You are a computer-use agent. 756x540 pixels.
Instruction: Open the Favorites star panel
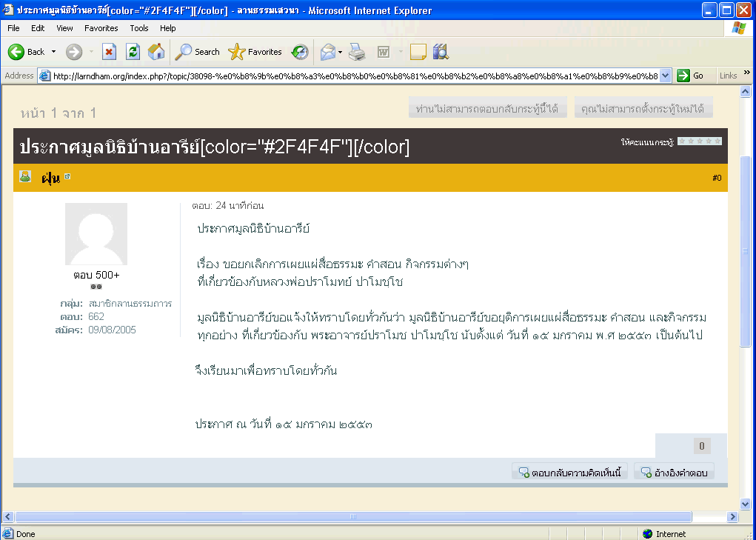coord(255,52)
